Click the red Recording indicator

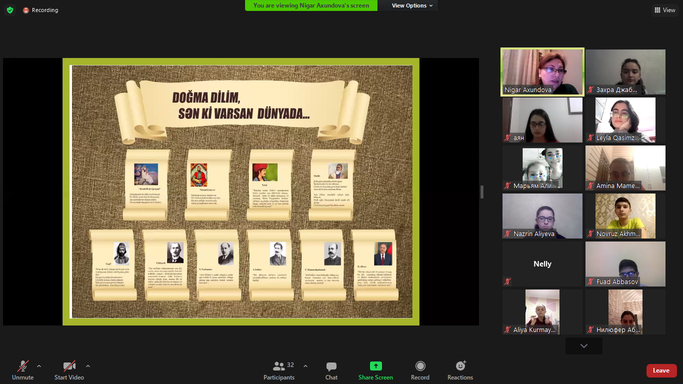point(41,10)
